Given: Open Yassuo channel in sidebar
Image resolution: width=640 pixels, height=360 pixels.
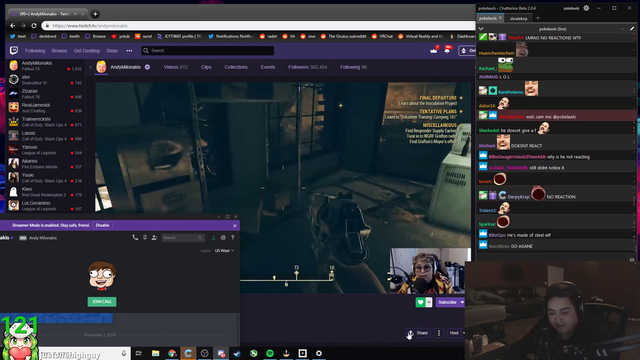Looking at the screenshot, I should 46,150.
